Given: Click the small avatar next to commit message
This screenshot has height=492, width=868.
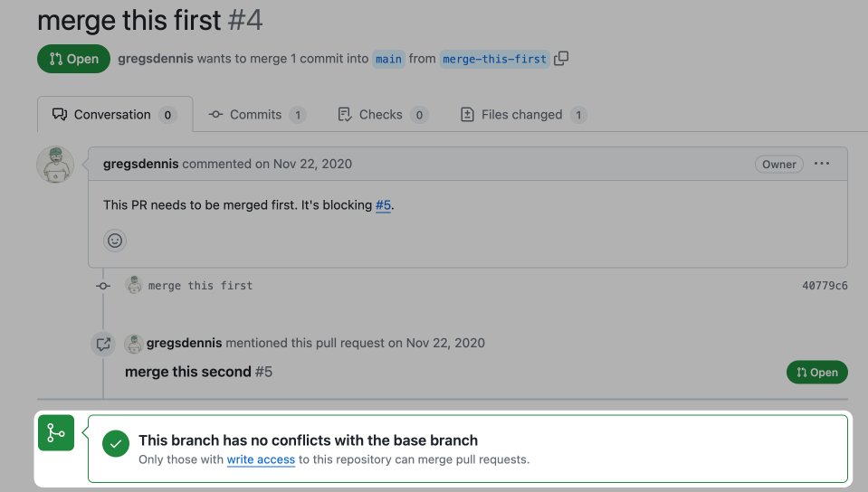Looking at the screenshot, I should pyautogui.click(x=134, y=286).
